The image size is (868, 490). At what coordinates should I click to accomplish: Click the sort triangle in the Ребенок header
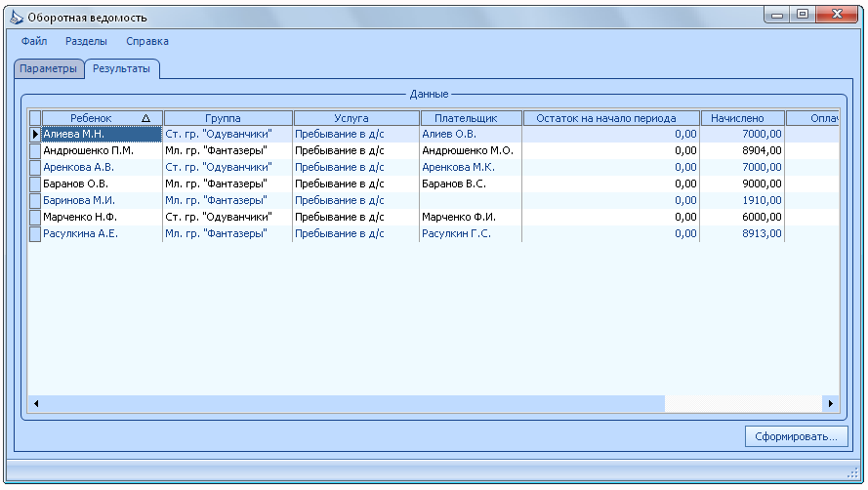tap(146, 118)
